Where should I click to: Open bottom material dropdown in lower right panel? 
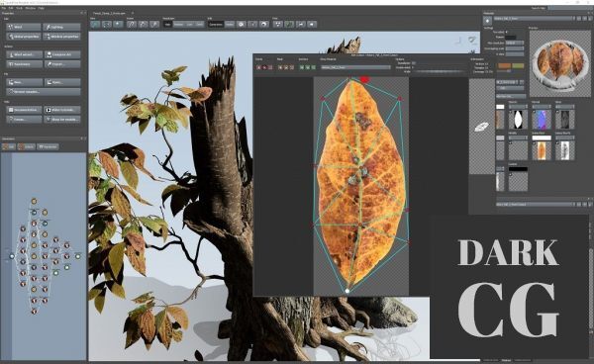click(x=536, y=205)
